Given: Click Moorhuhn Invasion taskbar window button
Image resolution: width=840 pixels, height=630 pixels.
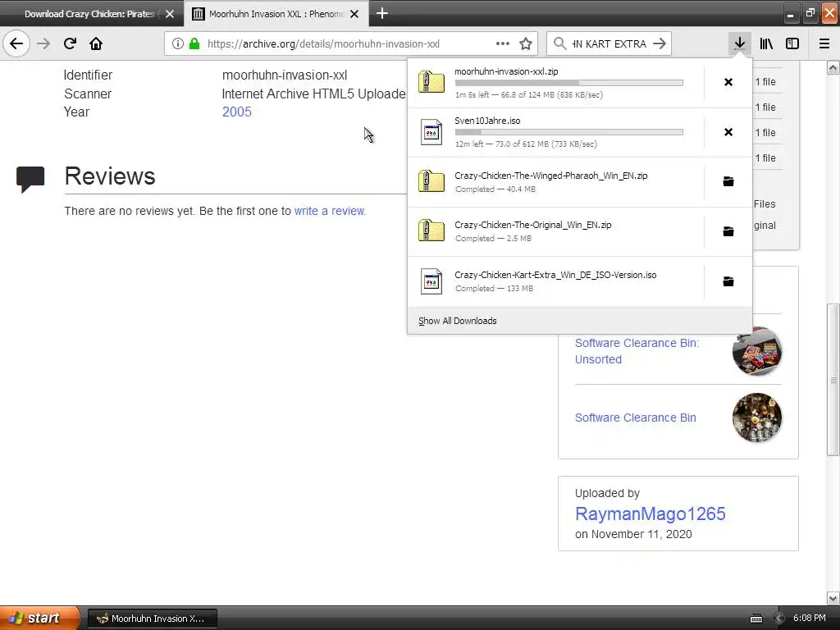Looking at the screenshot, I should click(152, 619).
